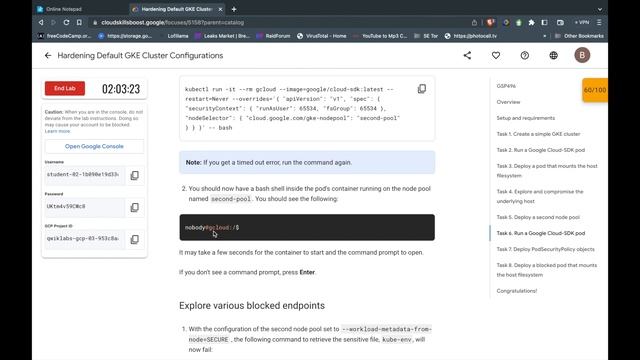Copy the kubectl run command
The height and width of the screenshot is (360, 640).
tap(422, 89)
